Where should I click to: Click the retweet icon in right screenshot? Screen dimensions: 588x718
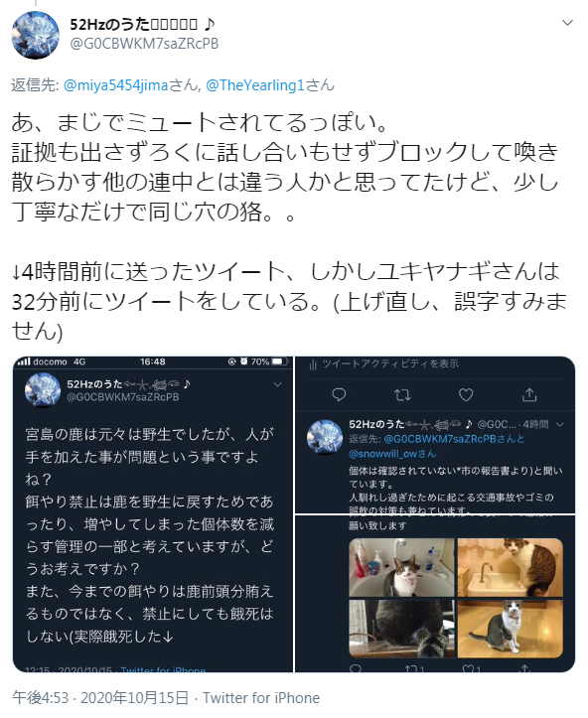[402, 394]
